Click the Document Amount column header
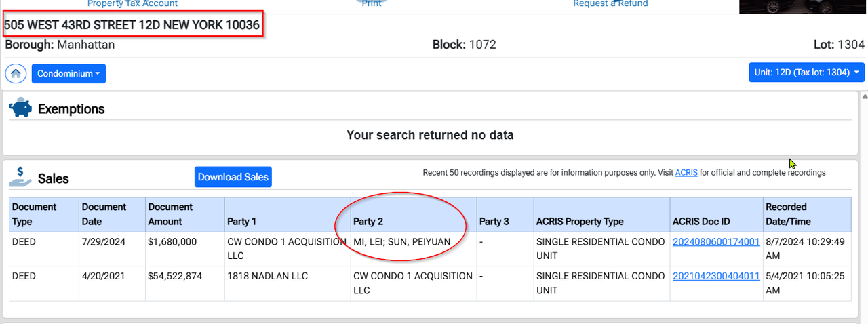868x324 pixels. click(170, 214)
